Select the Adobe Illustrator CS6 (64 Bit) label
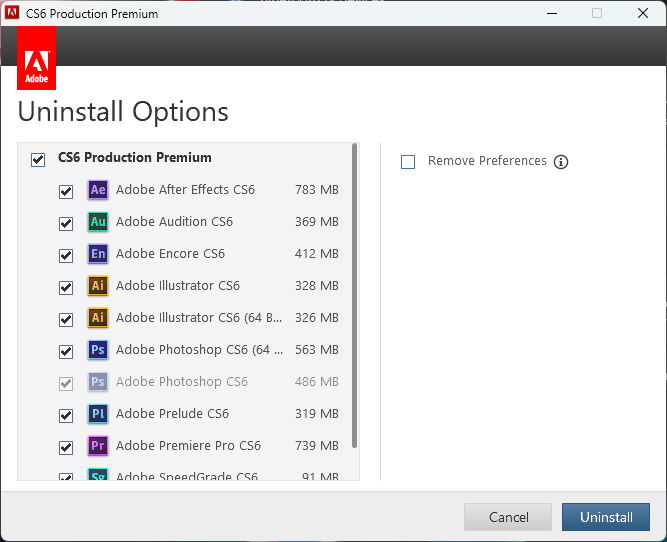667x542 pixels. point(199,318)
